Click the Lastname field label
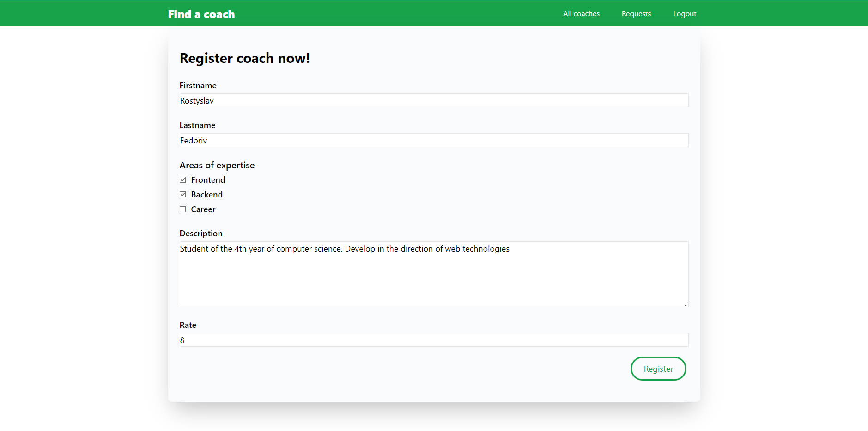Image resolution: width=868 pixels, height=431 pixels. click(197, 125)
